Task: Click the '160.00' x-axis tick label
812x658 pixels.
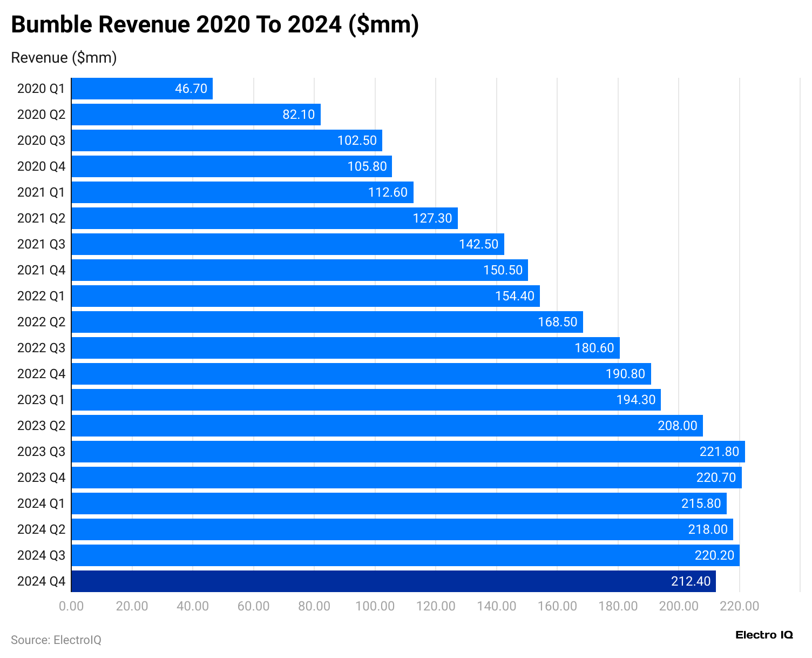Action: [557, 606]
